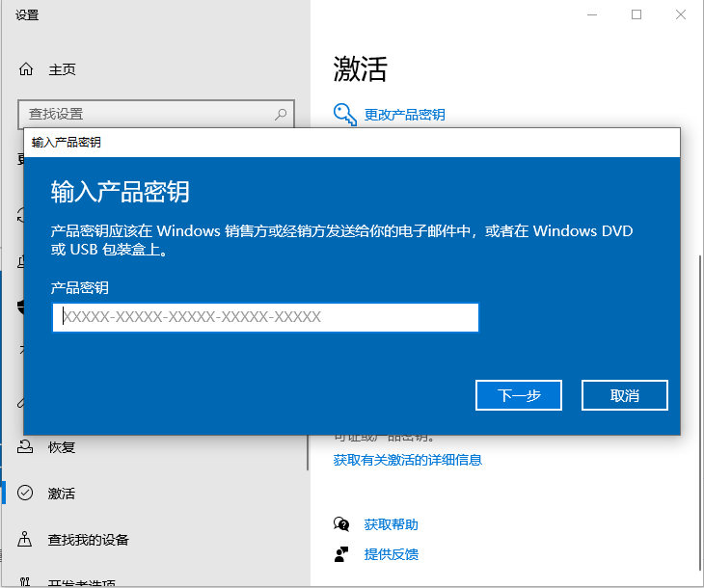Image resolution: width=704 pixels, height=588 pixels.
Task: Click the key icon beside 更改产品密钥
Action: click(x=344, y=114)
